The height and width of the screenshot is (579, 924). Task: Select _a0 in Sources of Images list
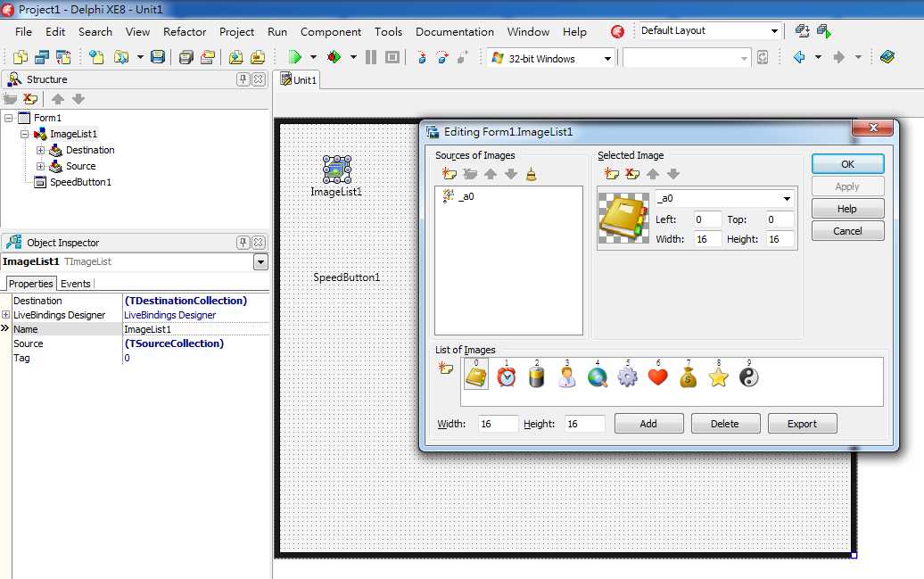click(466, 196)
